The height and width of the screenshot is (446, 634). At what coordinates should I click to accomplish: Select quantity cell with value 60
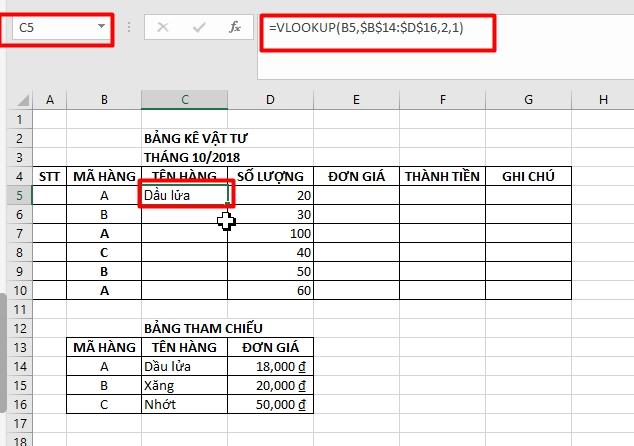pos(270,291)
